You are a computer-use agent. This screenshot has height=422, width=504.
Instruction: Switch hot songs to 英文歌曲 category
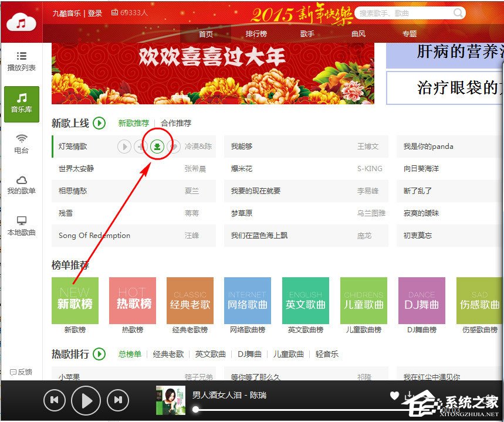pyautogui.click(x=211, y=354)
